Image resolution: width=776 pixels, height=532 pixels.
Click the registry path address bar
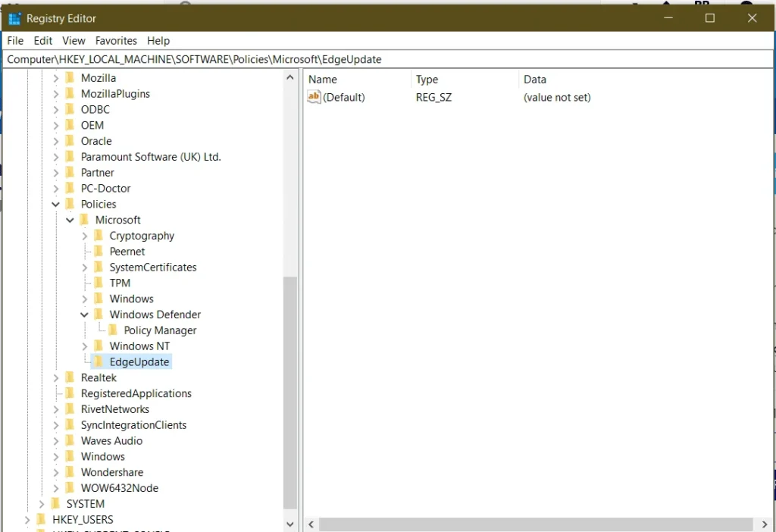(387, 59)
